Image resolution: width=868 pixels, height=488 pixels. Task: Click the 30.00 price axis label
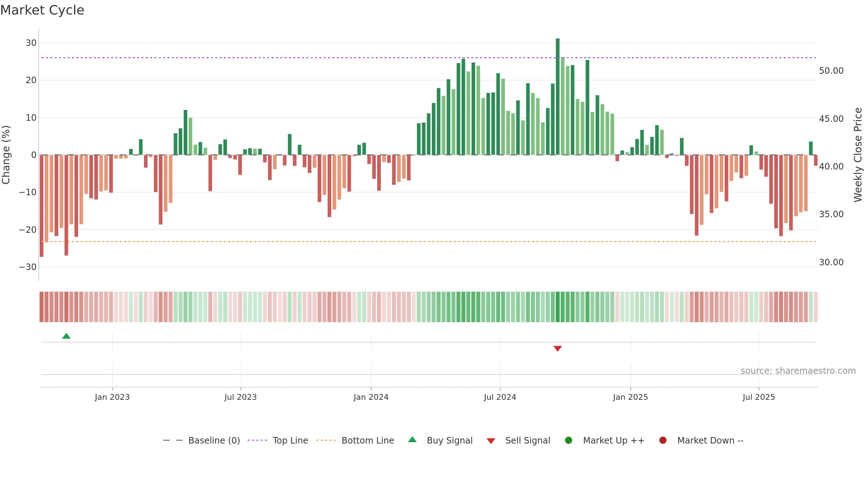831,262
